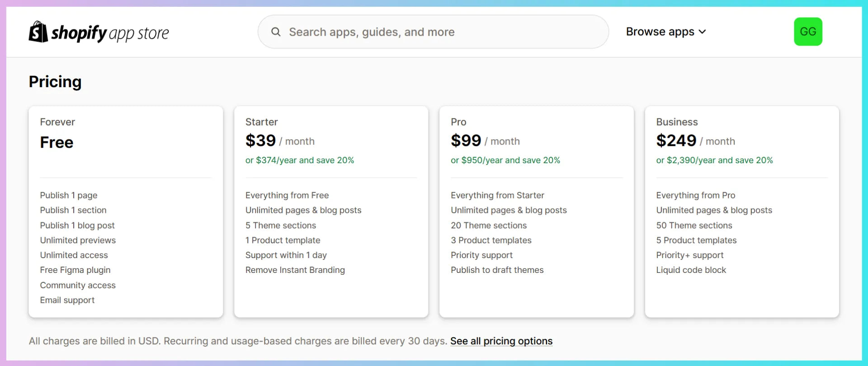Click the $249 / month price
The width and height of the screenshot is (868, 366).
pos(695,141)
